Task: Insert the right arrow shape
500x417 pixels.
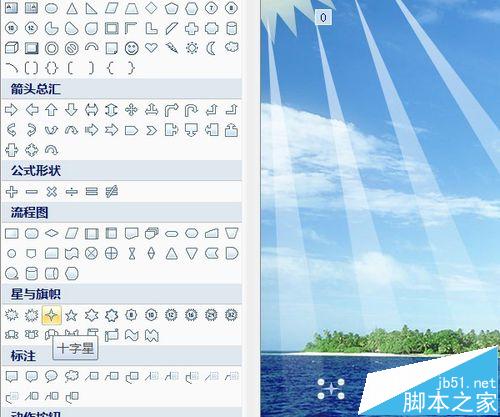Action: point(12,110)
